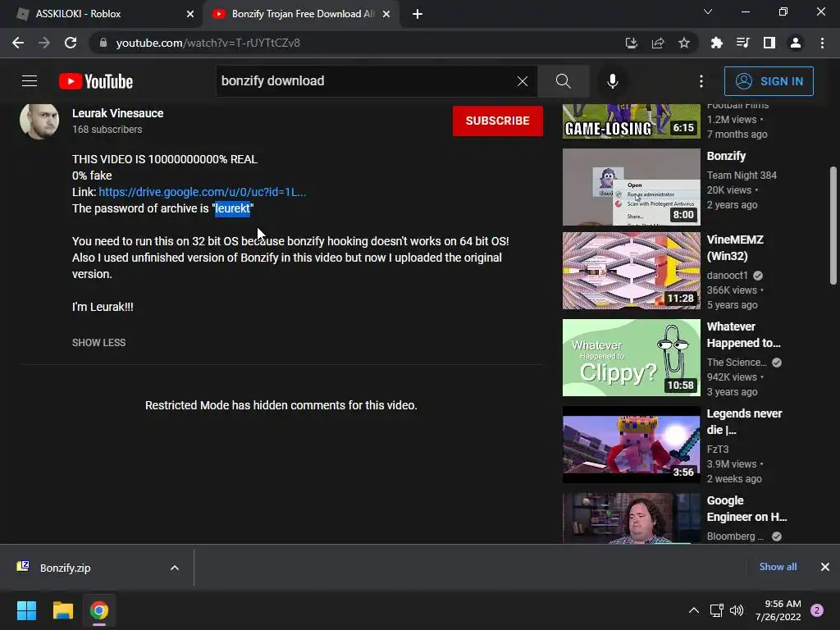Open VineMEMZ (Win32) thumbnail

[x=631, y=271]
